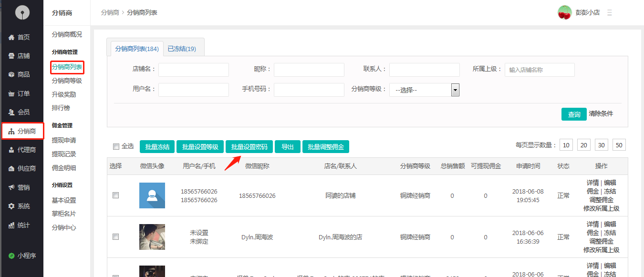Open the 小程序 mini-program icon
The height and width of the screenshot is (277, 644).
point(11,256)
